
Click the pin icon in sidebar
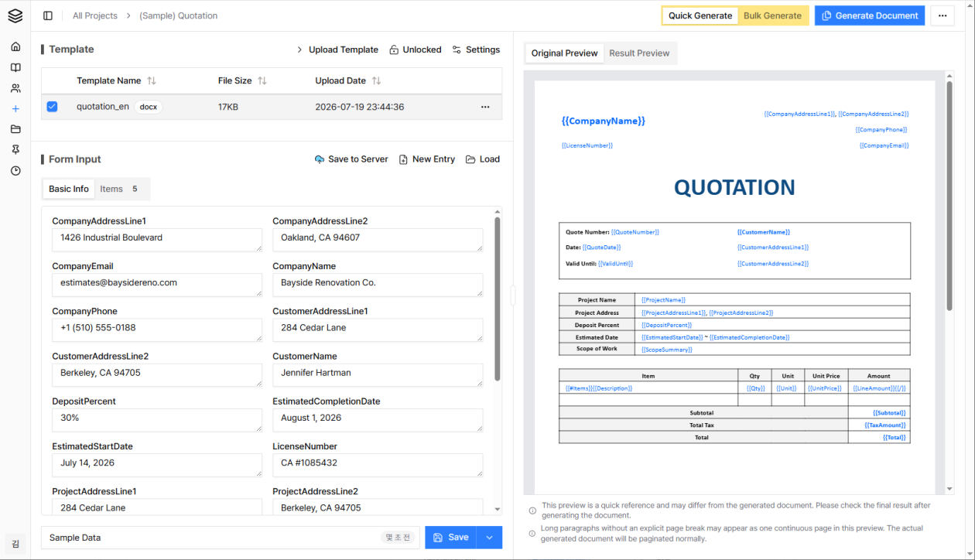15,150
